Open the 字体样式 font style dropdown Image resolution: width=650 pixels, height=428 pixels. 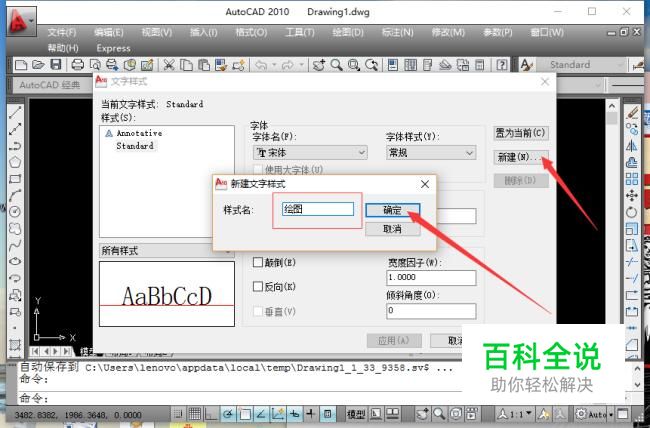[x=431, y=153]
